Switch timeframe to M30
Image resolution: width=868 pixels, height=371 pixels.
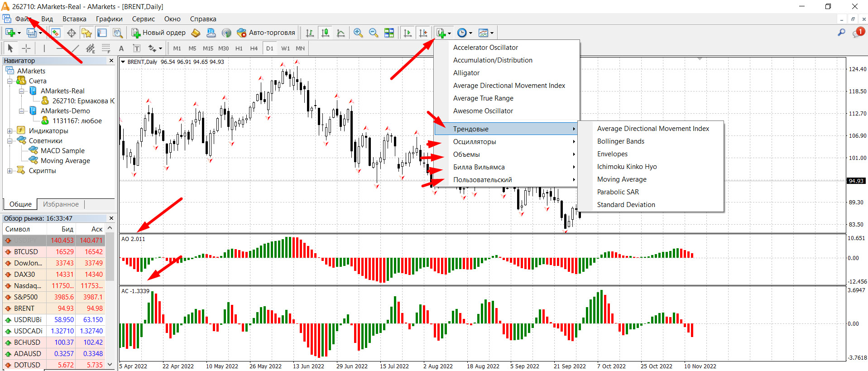click(224, 48)
